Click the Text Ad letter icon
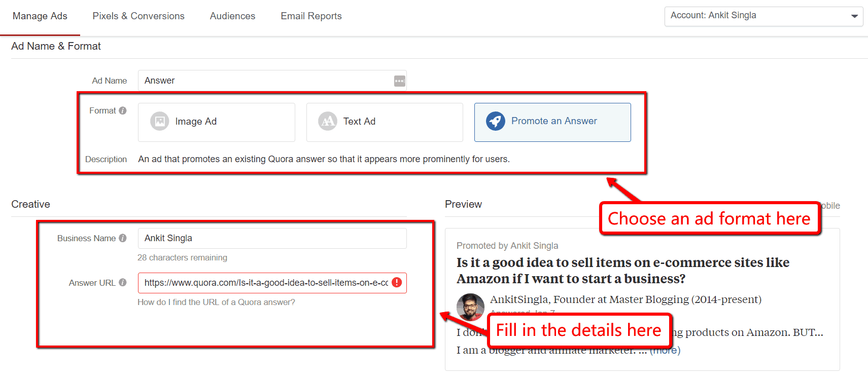 [327, 121]
